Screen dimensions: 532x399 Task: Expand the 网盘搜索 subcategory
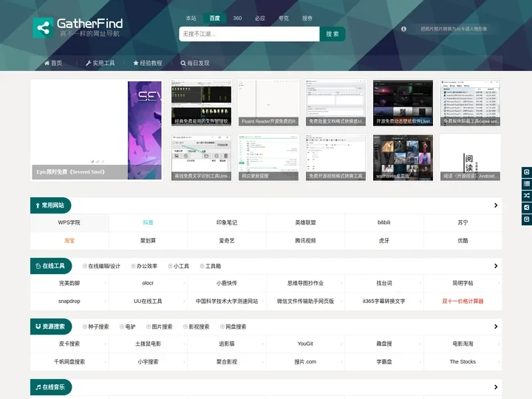tap(233, 327)
